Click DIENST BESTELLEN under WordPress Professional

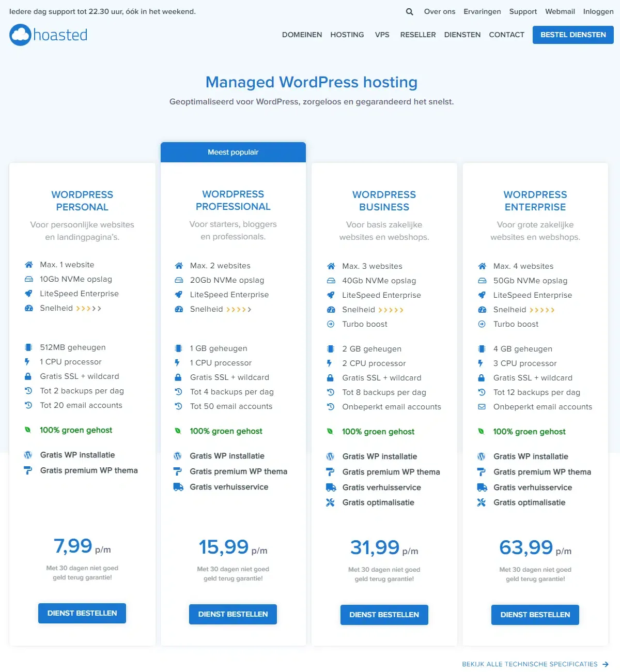[233, 614]
